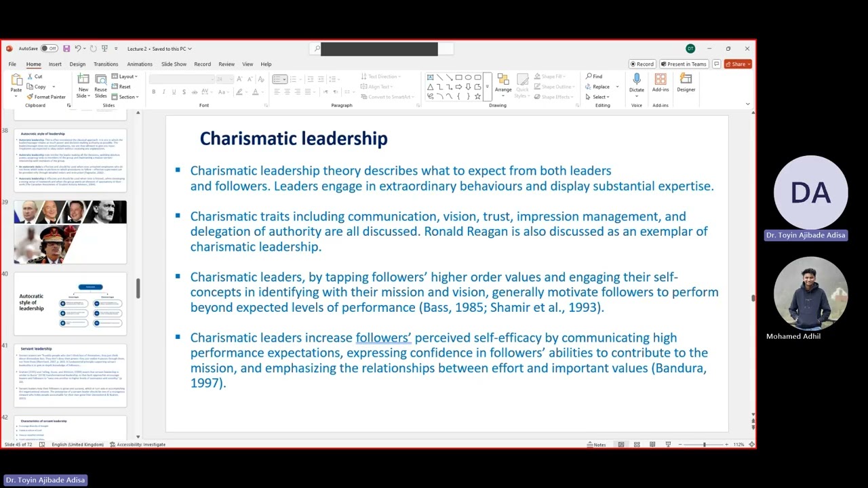Start presentation from beginning icon in title bar

[x=104, y=49]
